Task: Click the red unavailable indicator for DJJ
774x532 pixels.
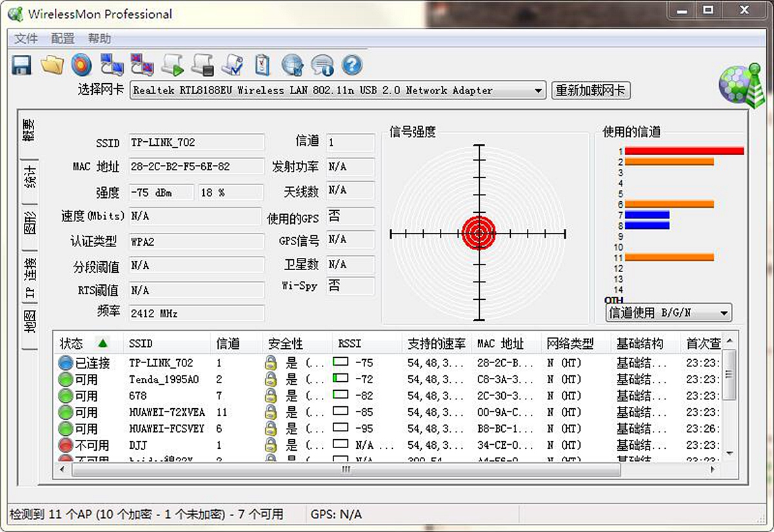Action: click(65, 444)
